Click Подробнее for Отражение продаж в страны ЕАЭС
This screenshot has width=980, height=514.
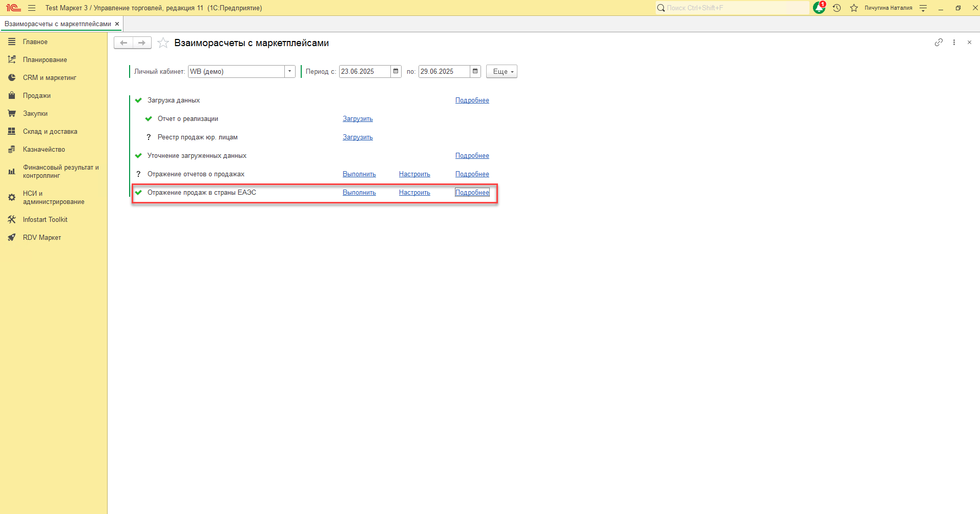coord(472,193)
